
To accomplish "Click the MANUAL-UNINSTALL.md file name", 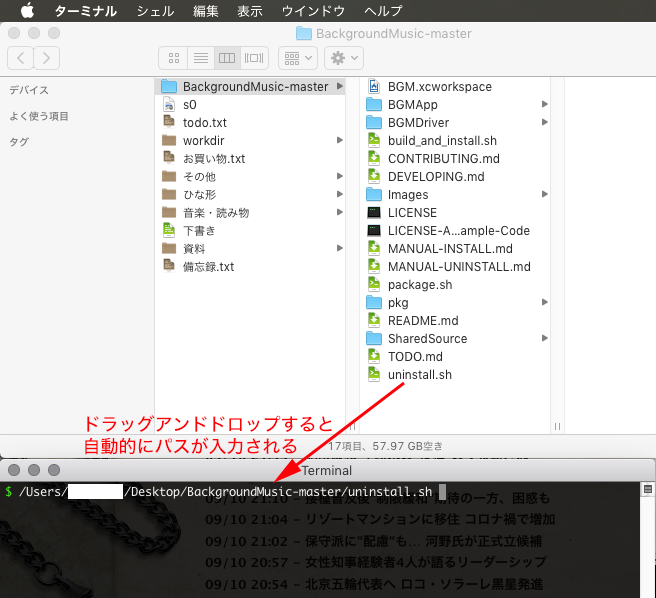I will pyautogui.click(x=459, y=267).
